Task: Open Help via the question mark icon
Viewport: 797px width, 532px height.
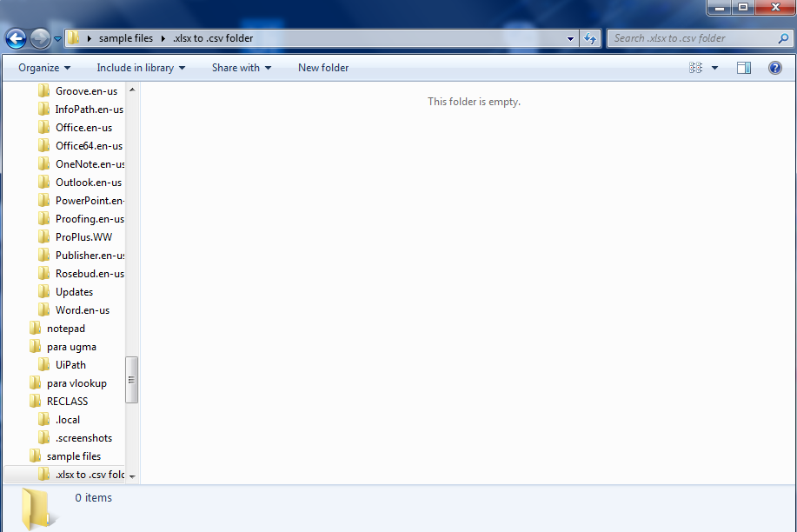Action: [x=774, y=67]
